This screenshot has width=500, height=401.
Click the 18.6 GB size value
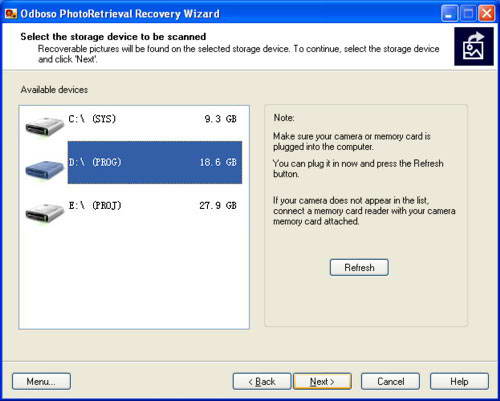click(x=218, y=162)
